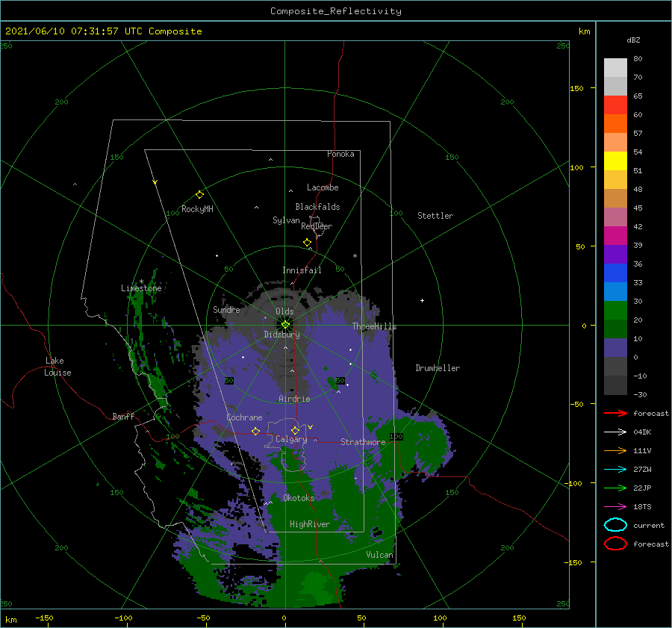Select the Lacombe city label
This screenshot has width=672, height=628.
pos(323,187)
